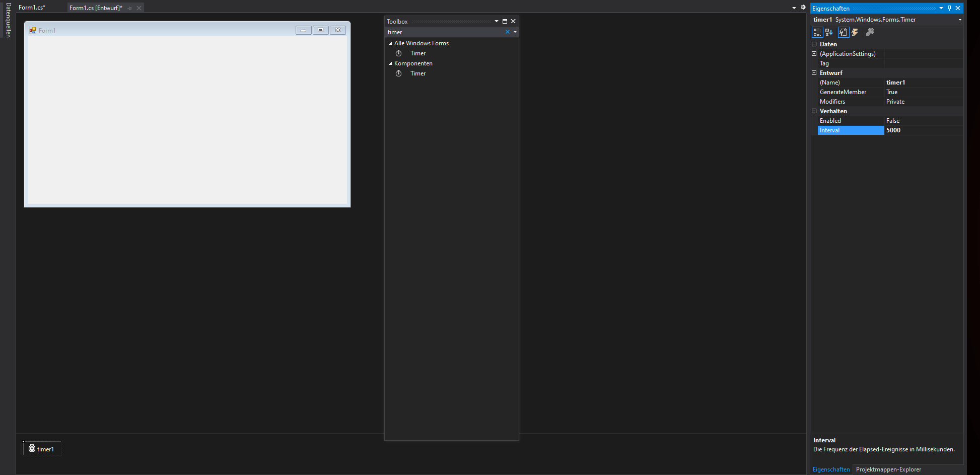Switch to the Projektmappen-Explorer tab

(888, 469)
